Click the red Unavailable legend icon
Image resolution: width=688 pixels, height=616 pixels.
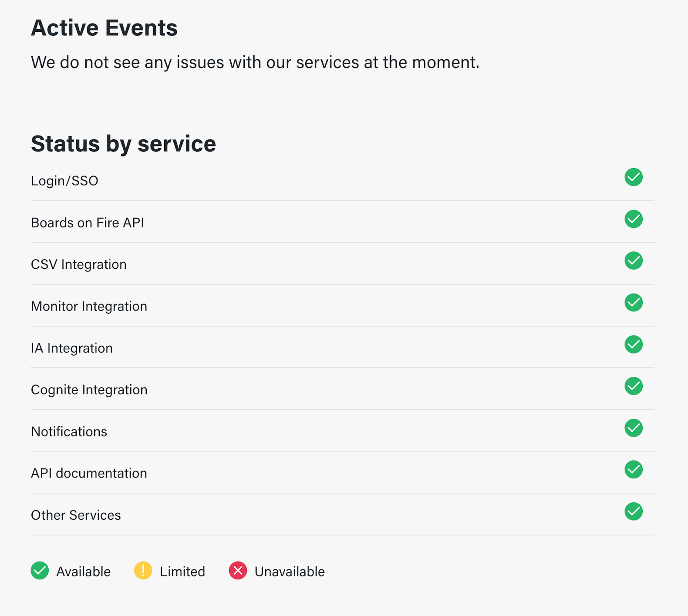(x=238, y=571)
